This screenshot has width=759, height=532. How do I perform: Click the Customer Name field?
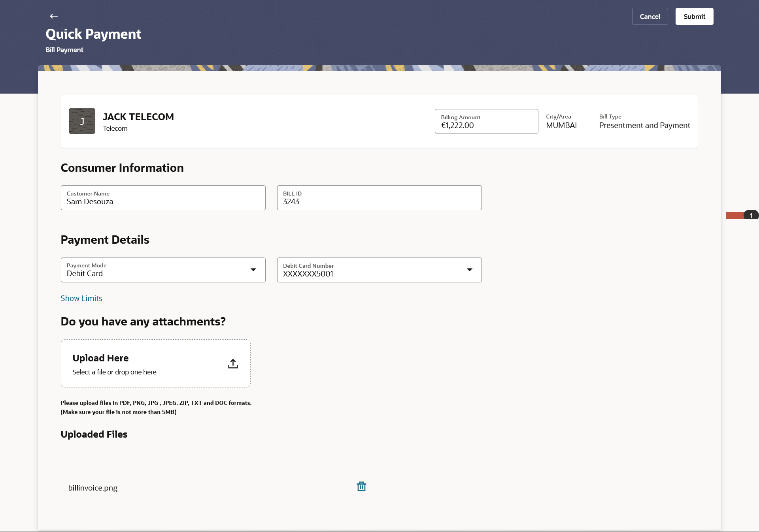[x=163, y=198]
